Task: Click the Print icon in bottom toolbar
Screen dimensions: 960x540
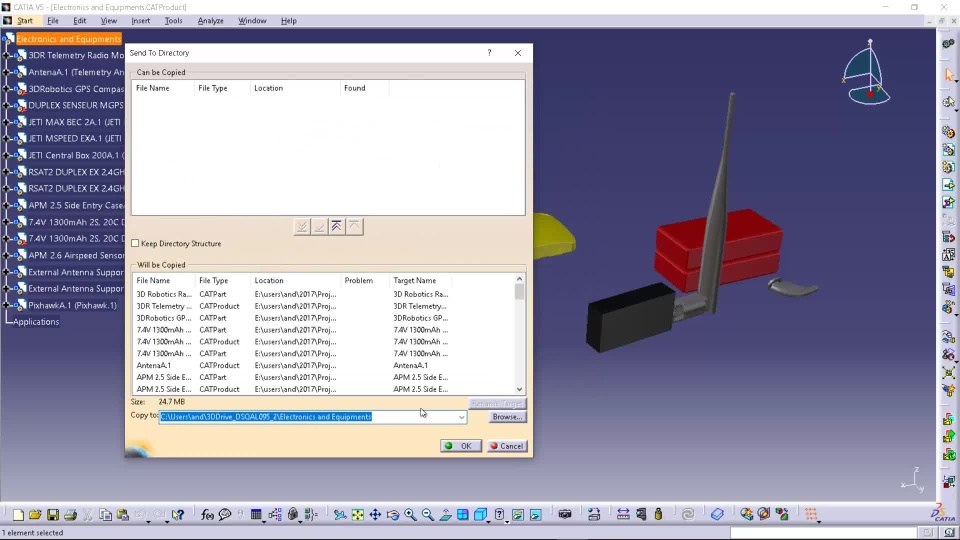Action: click(70, 515)
